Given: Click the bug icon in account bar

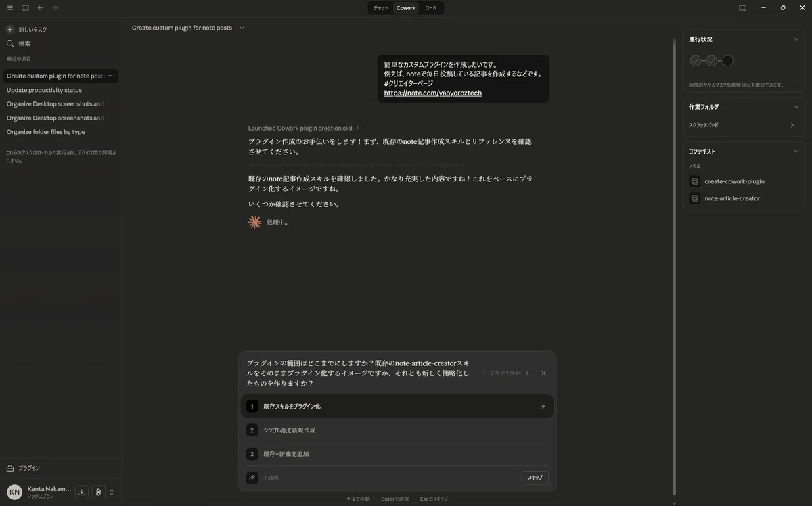Looking at the screenshot, I should click(x=99, y=492).
